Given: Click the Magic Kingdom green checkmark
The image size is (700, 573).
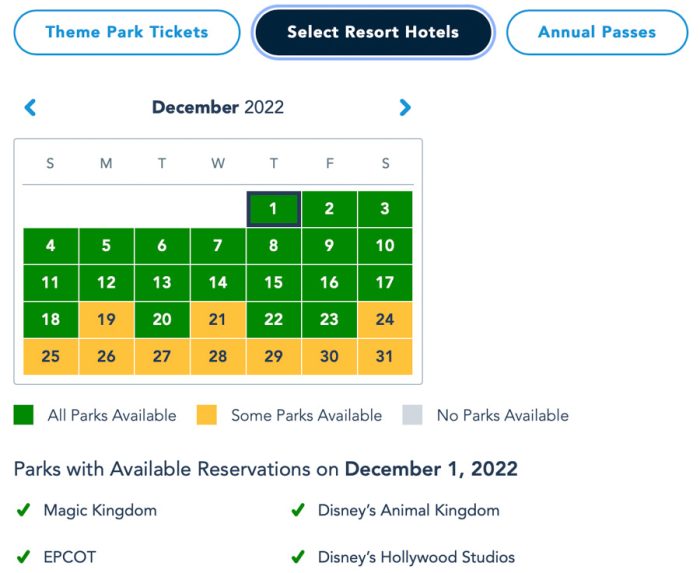Looking at the screenshot, I should click(x=23, y=511).
